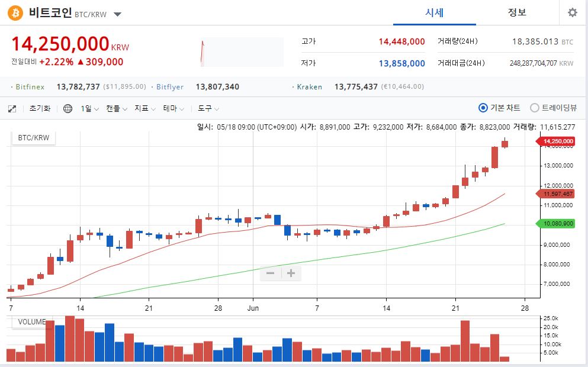Click the BTC/KRW chart legend label
Image resolution: width=588 pixels, height=367 pixels.
[33, 137]
